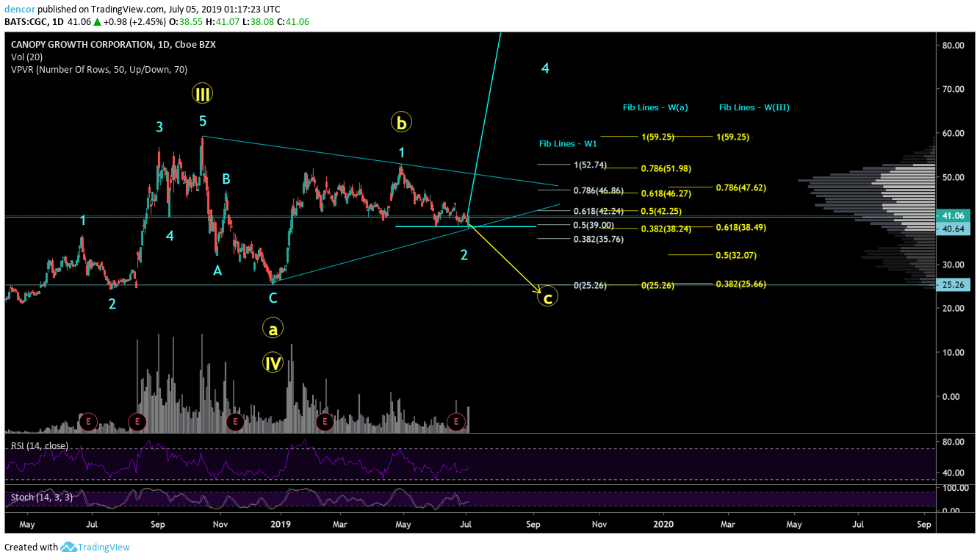Select the "VPVR (Number Of Rows, 50, Up/Down, 70)" label
The height and width of the screenshot is (560, 980).
(x=99, y=70)
